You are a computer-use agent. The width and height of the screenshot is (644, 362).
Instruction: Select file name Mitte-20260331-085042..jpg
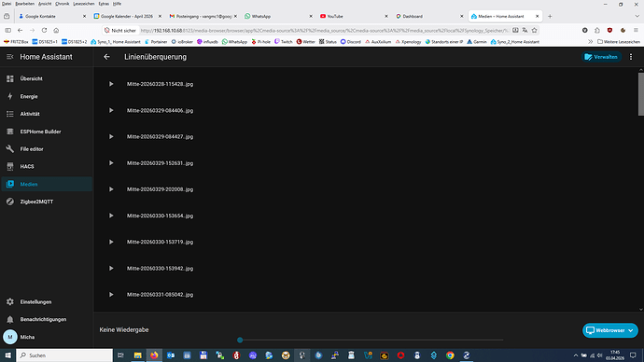160,295
